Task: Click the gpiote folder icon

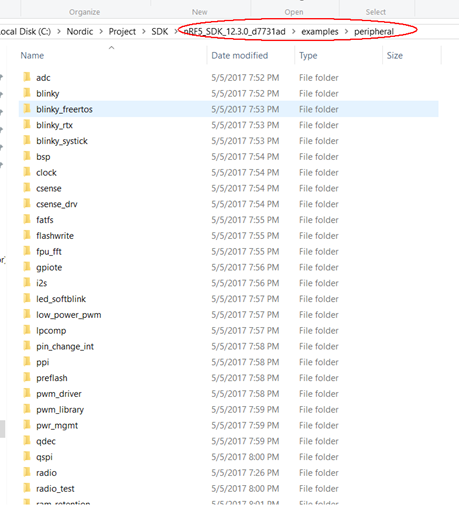Action: (27, 267)
